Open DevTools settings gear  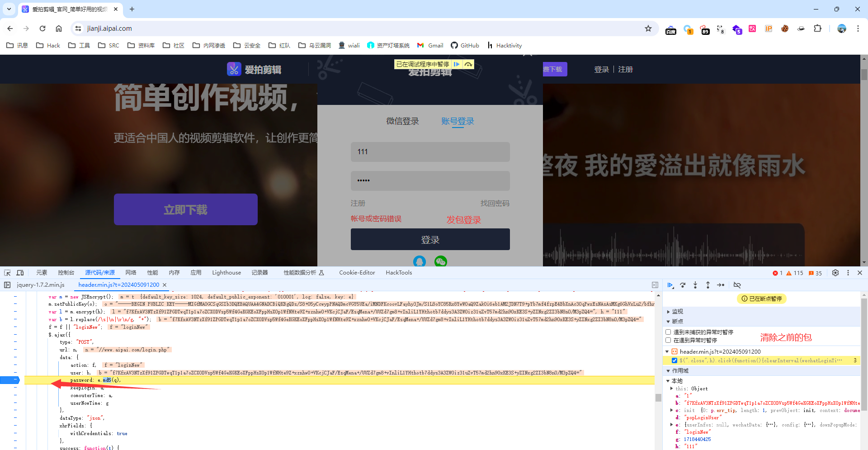tap(835, 273)
